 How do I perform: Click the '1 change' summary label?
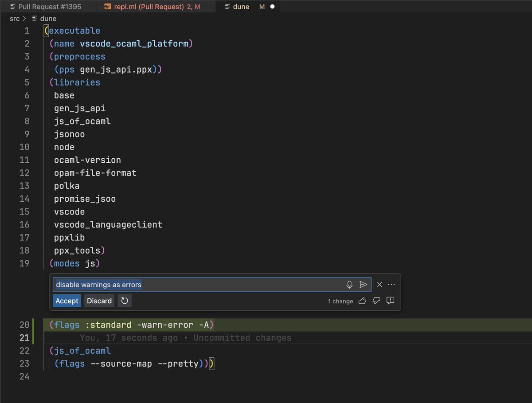[340, 301]
